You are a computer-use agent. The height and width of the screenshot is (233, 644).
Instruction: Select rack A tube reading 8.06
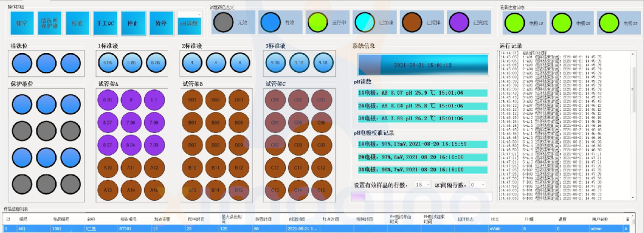tap(108, 100)
